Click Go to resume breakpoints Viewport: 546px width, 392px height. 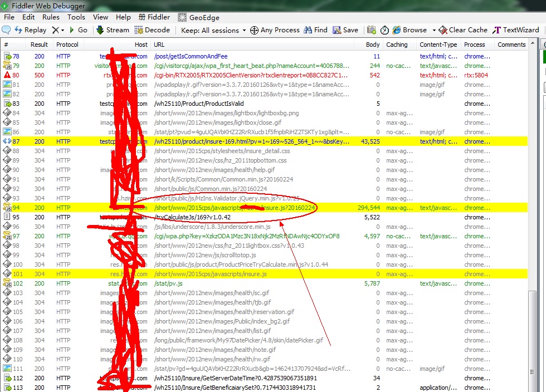[x=79, y=30]
